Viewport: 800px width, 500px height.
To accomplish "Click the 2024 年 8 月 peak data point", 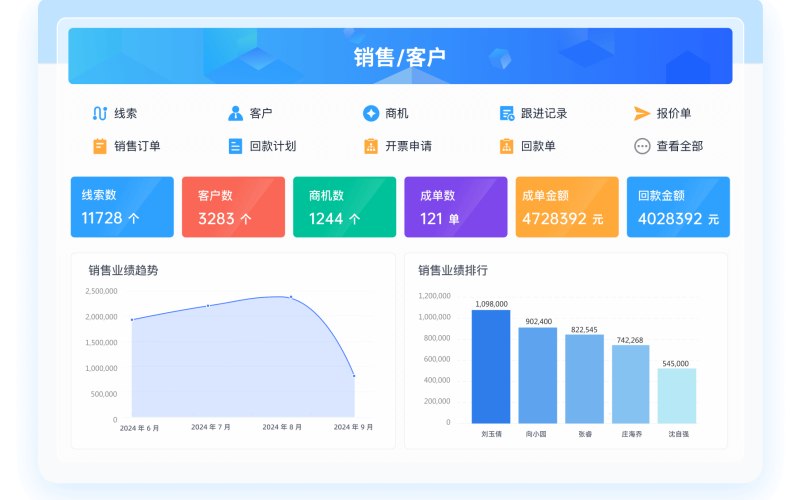I will click(x=291, y=297).
